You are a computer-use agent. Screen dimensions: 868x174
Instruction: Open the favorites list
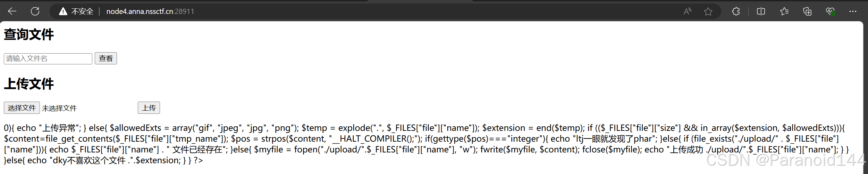pyautogui.click(x=784, y=11)
